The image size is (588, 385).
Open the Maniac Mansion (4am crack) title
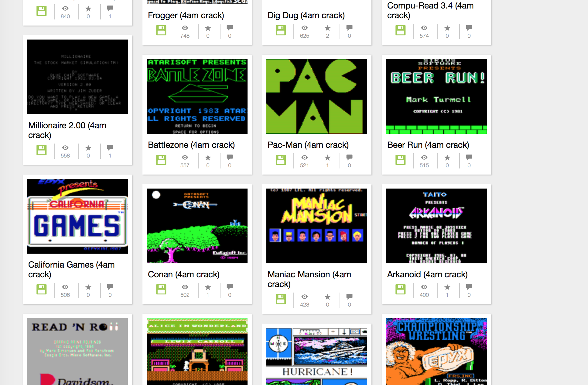click(309, 279)
